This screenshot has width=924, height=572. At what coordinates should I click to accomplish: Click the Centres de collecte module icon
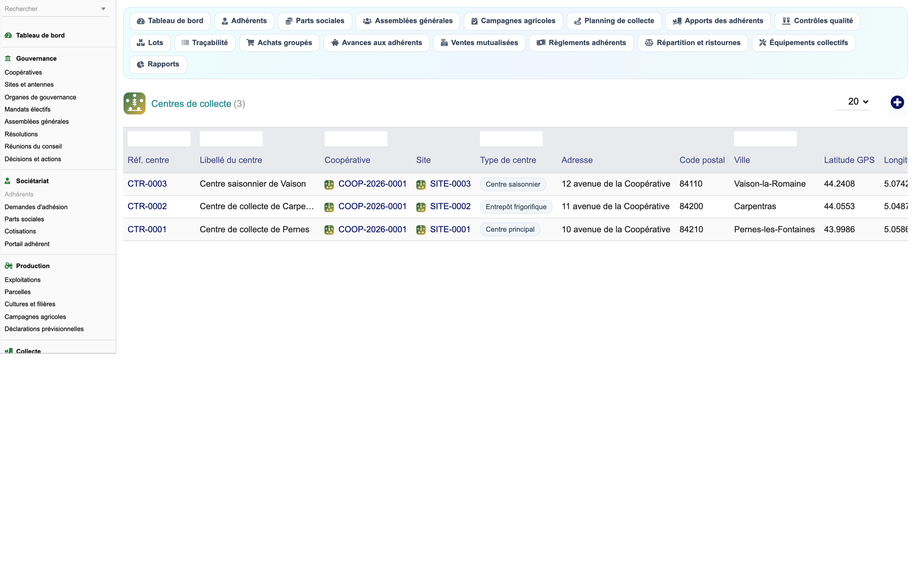click(134, 103)
